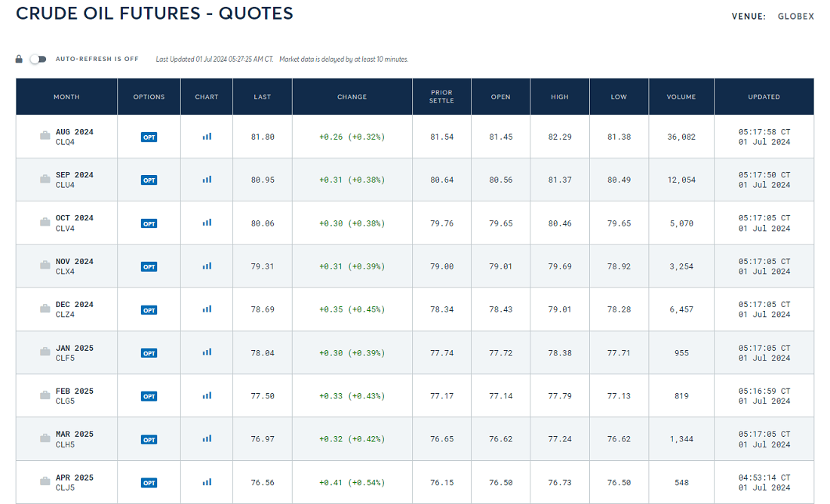The width and height of the screenshot is (830, 504).
Task: Click the CLF5 contract code
Action: [x=65, y=358]
